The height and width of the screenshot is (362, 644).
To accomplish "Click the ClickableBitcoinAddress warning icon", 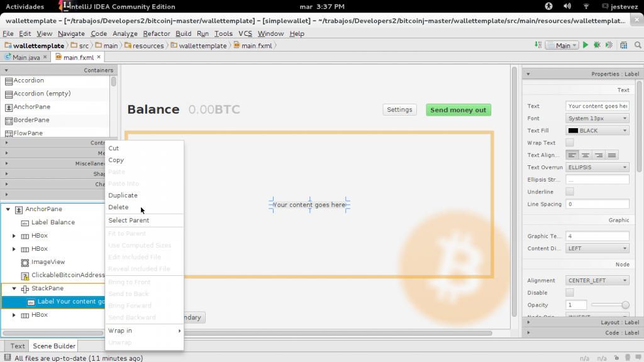I will click(25, 276).
